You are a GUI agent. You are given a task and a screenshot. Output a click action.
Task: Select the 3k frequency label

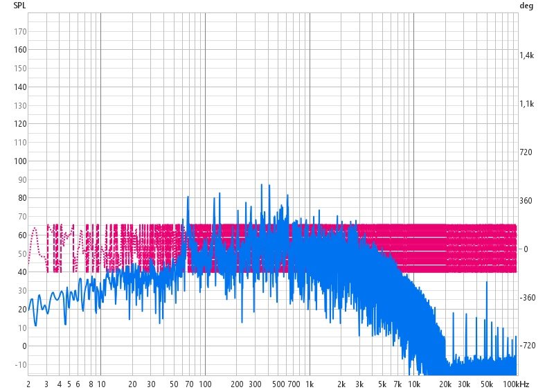tap(359, 384)
